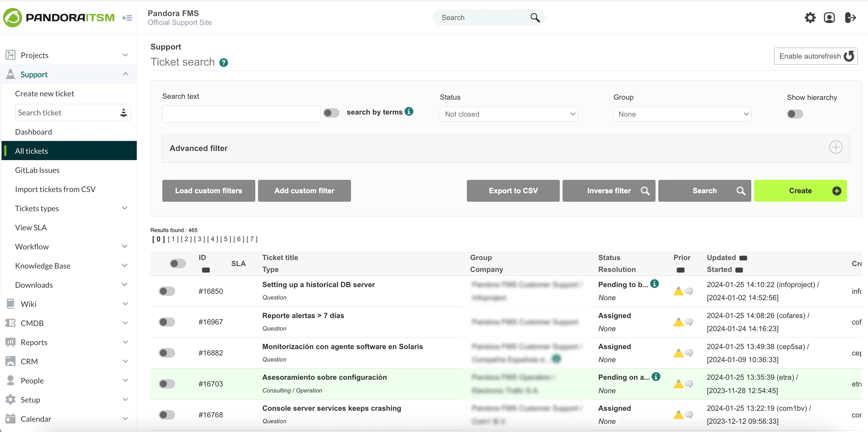This screenshot has height=432, width=868.
Task: Click the Search ticket cone icon
Action: 123,112
